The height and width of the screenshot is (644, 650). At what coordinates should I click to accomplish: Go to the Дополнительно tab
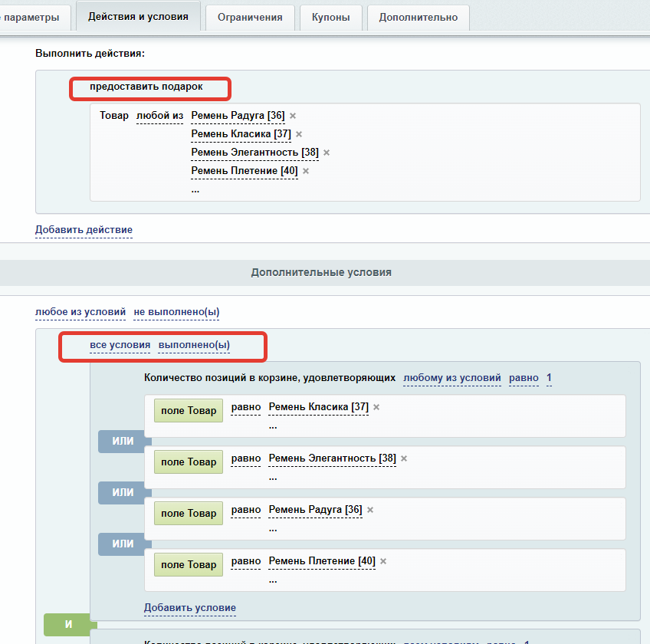418,17
